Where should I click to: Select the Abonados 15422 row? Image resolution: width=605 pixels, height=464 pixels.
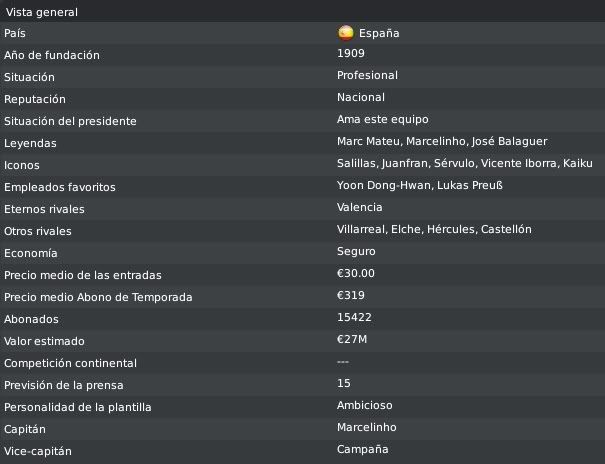(302, 319)
